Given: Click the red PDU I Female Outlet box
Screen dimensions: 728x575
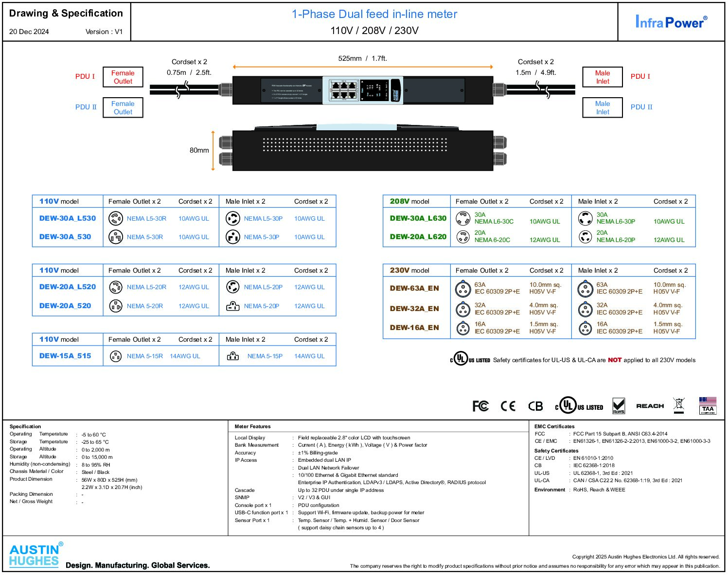Looking at the screenshot, I should pos(123,77).
